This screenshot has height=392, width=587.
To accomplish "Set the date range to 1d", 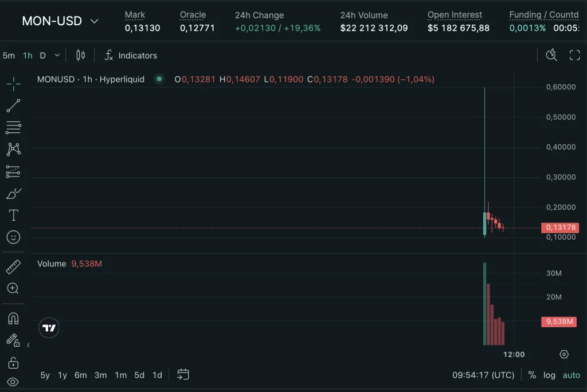I will click(157, 375).
